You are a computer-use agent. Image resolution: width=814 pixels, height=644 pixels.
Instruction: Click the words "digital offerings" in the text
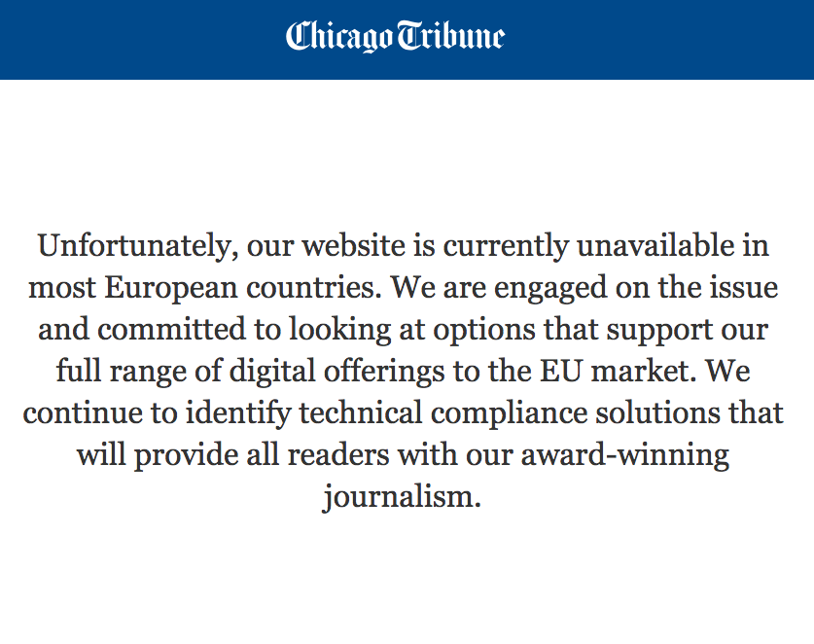pyautogui.click(x=336, y=372)
